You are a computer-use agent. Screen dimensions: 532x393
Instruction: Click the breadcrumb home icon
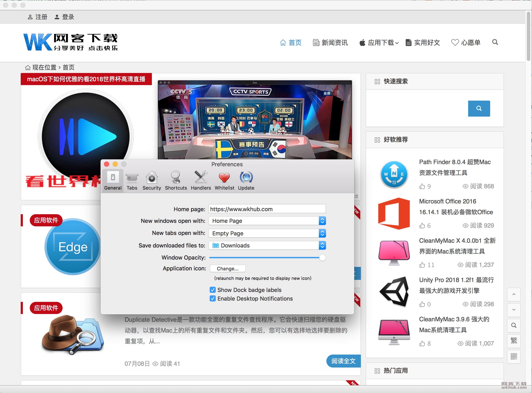(x=28, y=68)
